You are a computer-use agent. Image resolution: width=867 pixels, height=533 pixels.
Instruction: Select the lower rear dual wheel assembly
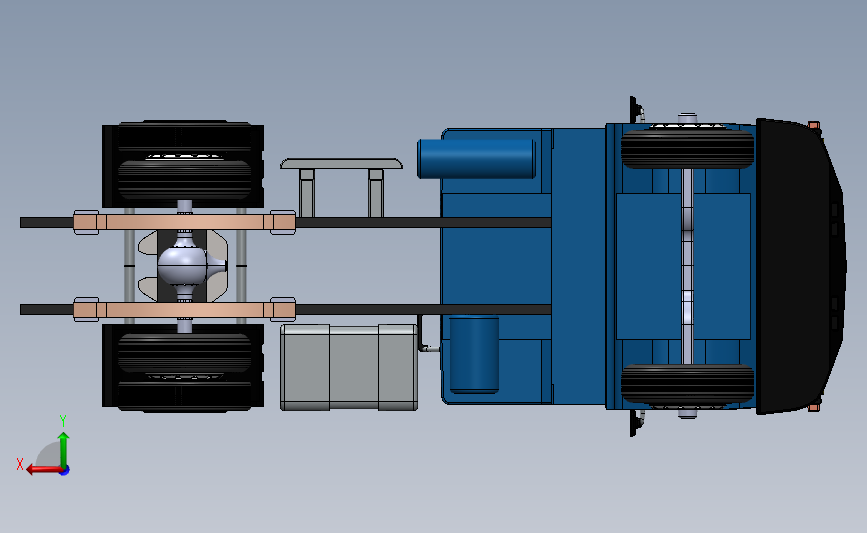click(183, 368)
